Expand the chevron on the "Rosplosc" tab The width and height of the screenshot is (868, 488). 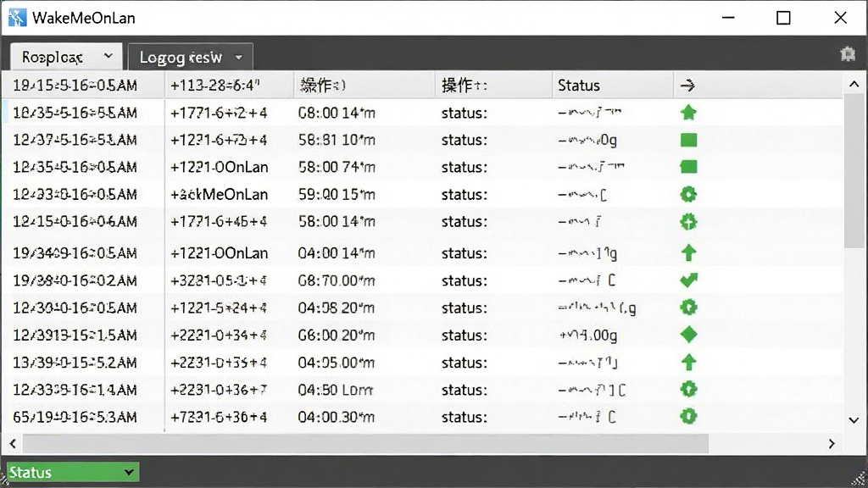(x=108, y=56)
